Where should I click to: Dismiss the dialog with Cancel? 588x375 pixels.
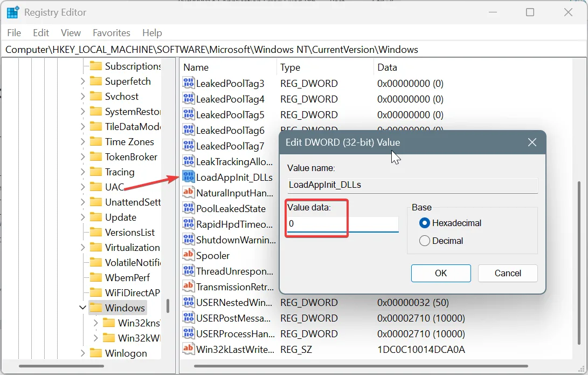tap(507, 273)
